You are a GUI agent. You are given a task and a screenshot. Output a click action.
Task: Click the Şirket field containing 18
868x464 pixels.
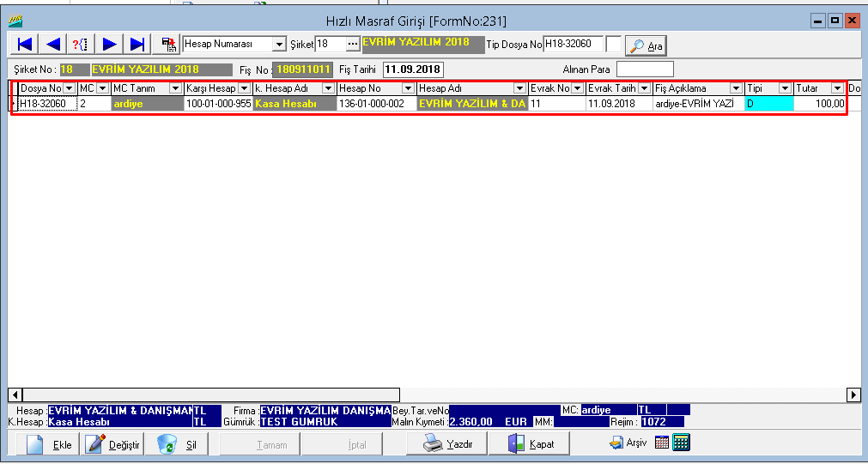[x=331, y=45]
